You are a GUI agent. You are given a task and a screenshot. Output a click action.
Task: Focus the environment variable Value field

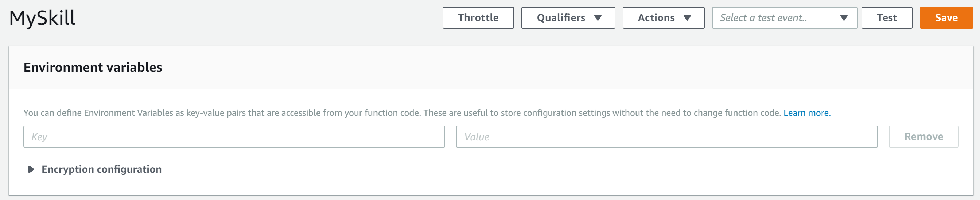click(666, 137)
